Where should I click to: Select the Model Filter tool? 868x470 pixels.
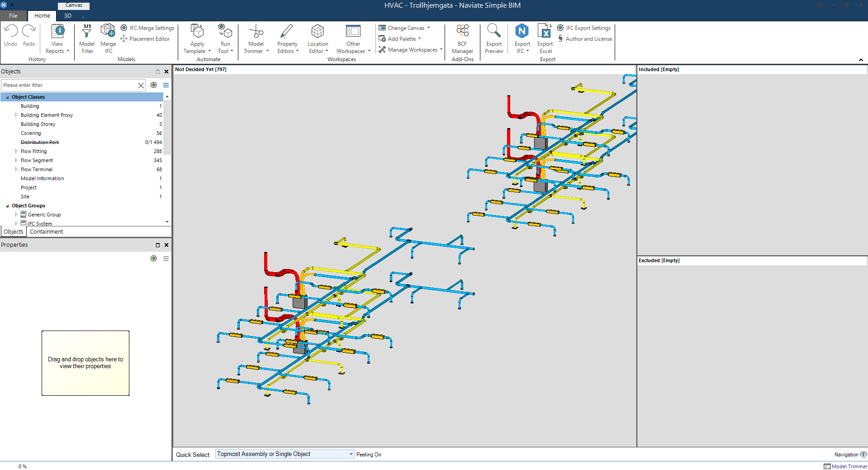pos(86,38)
